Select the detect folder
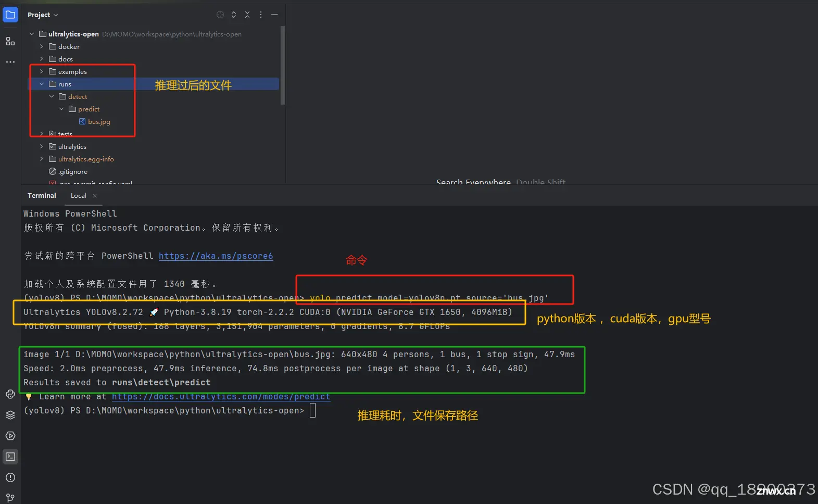Screen dimensions: 818x504 (78, 96)
